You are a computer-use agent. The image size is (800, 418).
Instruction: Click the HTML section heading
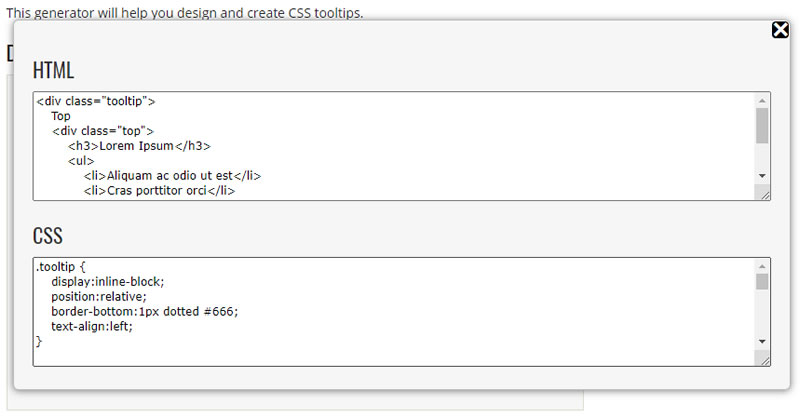tap(53, 71)
